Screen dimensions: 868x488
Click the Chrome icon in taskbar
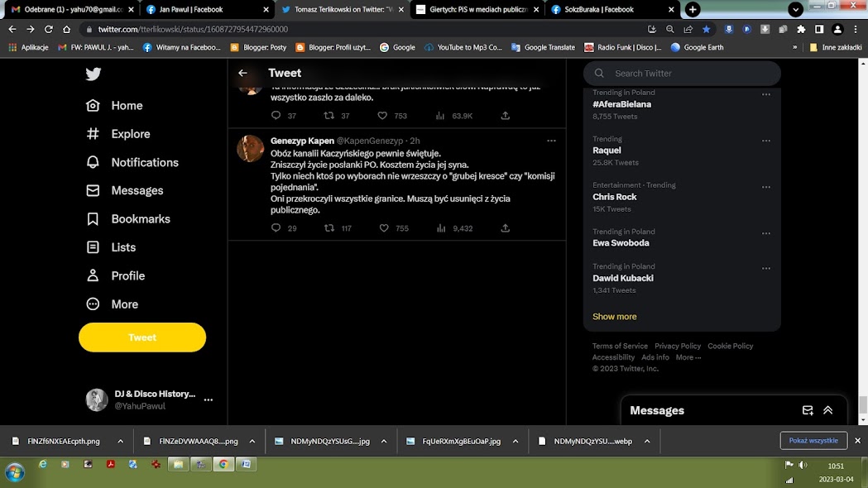[223, 464]
